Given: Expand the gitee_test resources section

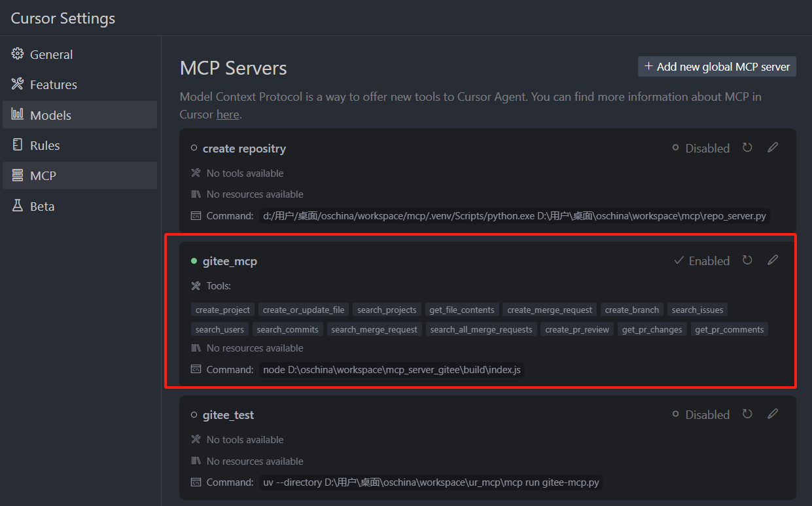Looking at the screenshot, I should pos(255,461).
